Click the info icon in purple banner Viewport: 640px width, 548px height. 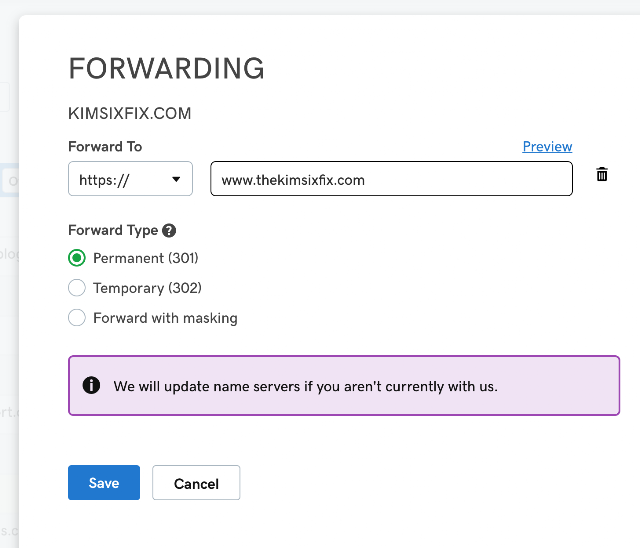(91, 385)
